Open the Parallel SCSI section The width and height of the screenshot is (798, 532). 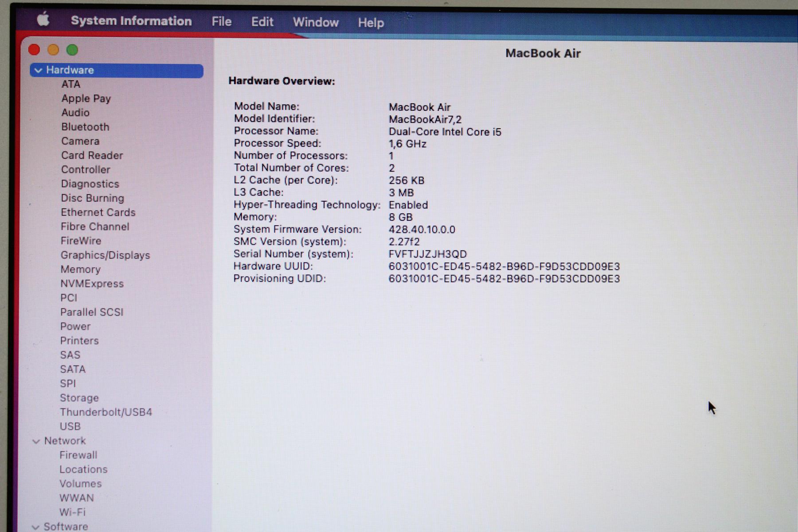click(x=92, y=312)
